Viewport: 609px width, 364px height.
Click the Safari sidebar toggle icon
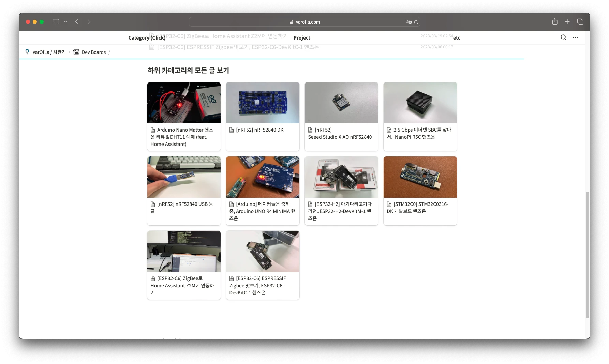(x=56, y=22)
